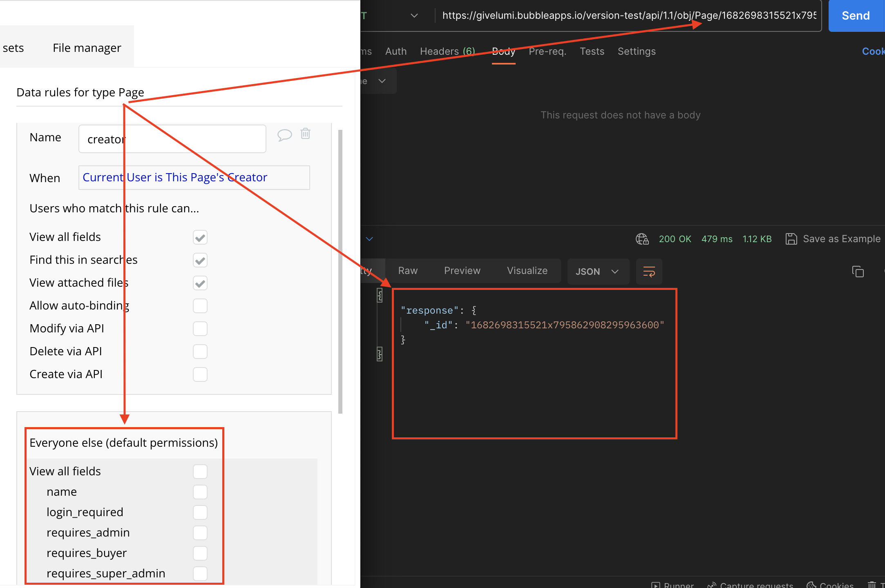
Task: Open the File manager tab
Action: [x=87, y=48]
